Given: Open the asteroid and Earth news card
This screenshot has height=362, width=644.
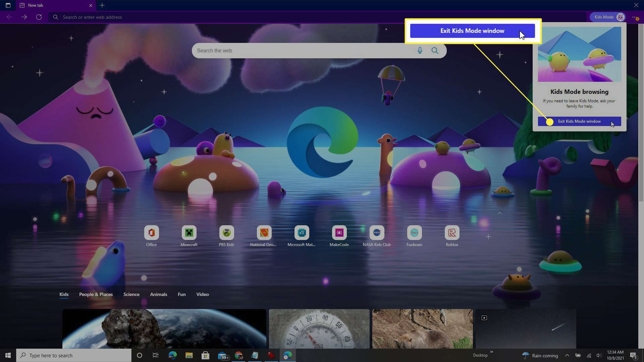Looking at the screenshot, I should click(x=164, y=329).
